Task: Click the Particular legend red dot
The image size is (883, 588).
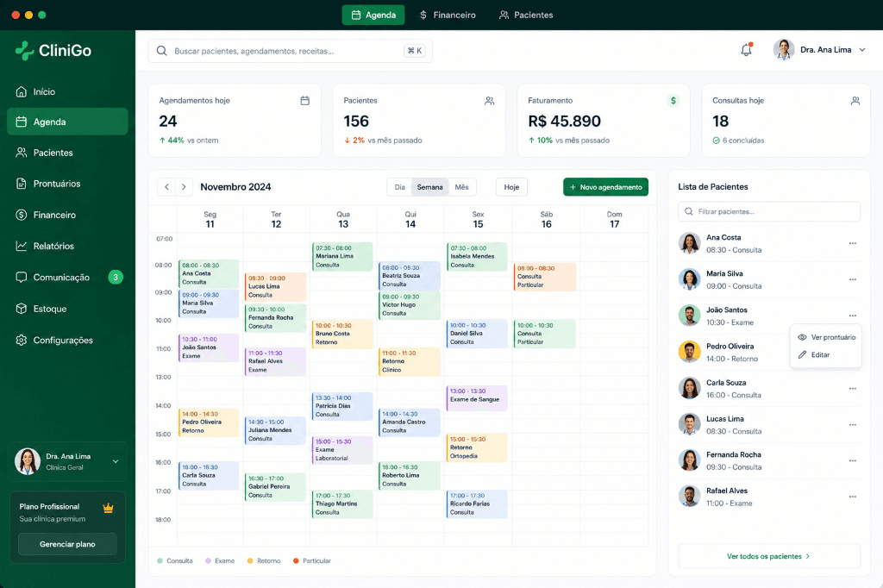Action: click(x=297, y=561)
